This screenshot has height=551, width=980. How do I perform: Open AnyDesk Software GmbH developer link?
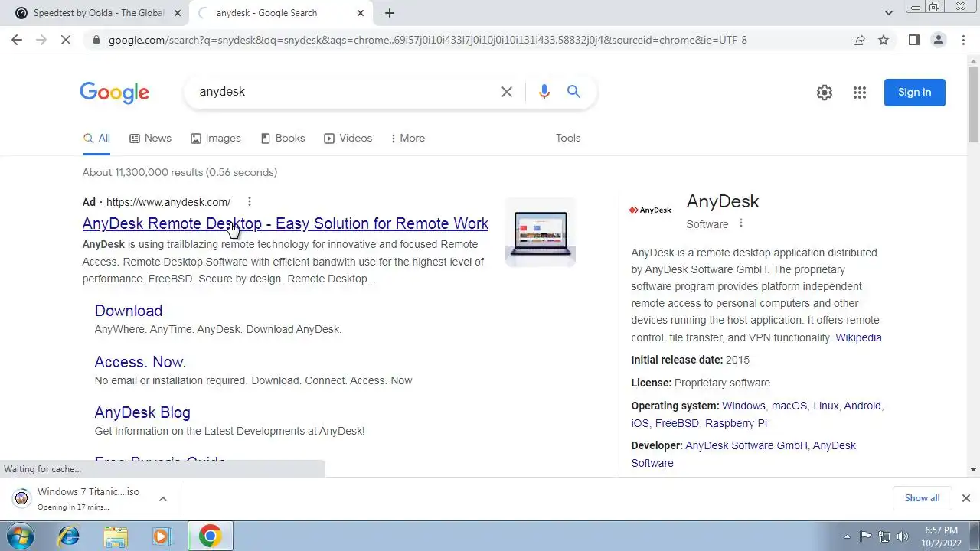(746, 445)
